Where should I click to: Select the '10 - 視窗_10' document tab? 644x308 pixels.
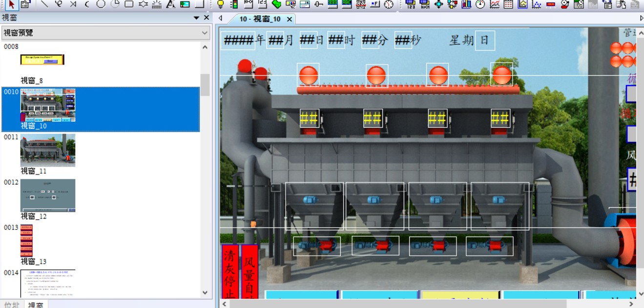tap(260, 19)
